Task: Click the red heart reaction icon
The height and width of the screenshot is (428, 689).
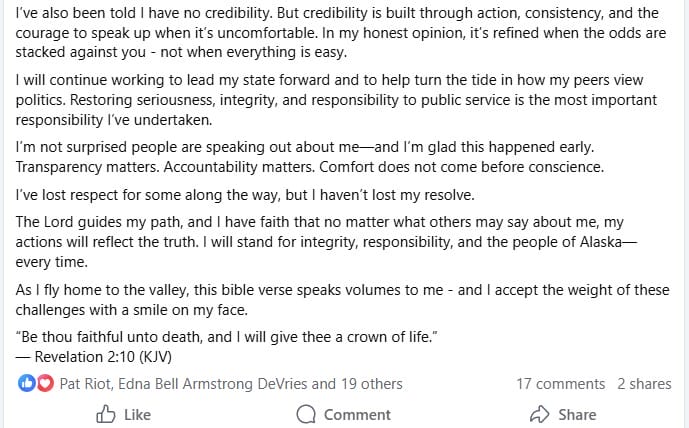Action: pyautogui.click(x=41, y=383)
